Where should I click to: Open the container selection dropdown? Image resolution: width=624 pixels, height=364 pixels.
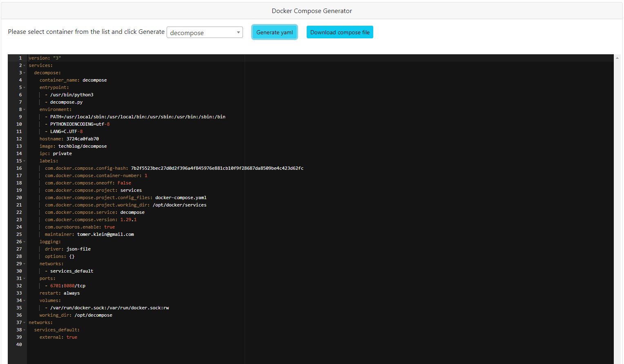tap(204, 32)
